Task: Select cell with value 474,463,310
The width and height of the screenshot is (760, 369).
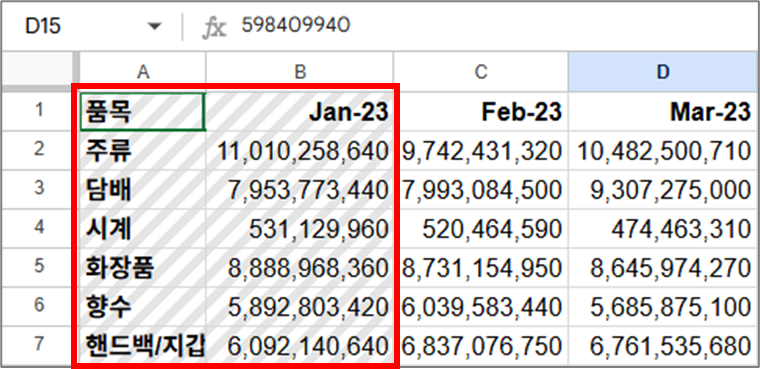Action: pyautogui.click(x=662, y=228)
